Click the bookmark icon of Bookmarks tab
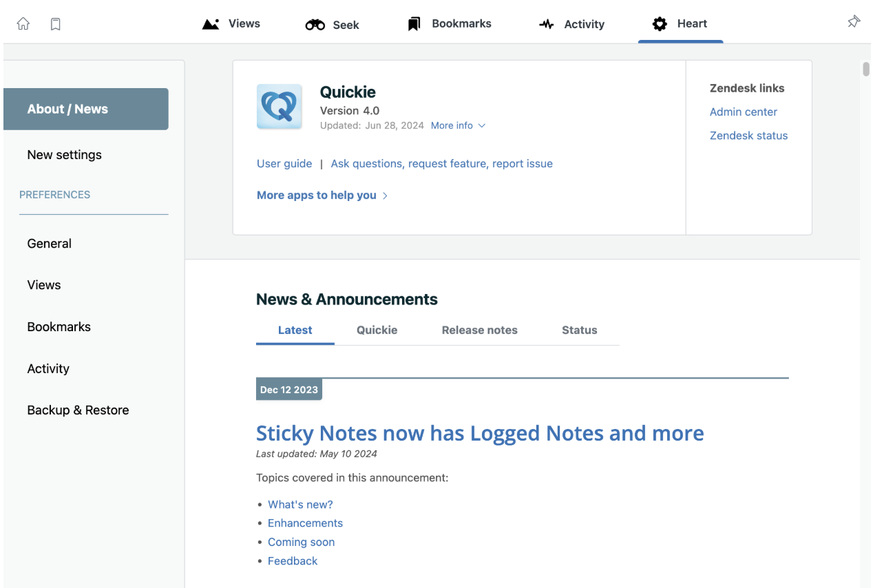Screen dimensions: 873x588 click(x=414, y=24)
